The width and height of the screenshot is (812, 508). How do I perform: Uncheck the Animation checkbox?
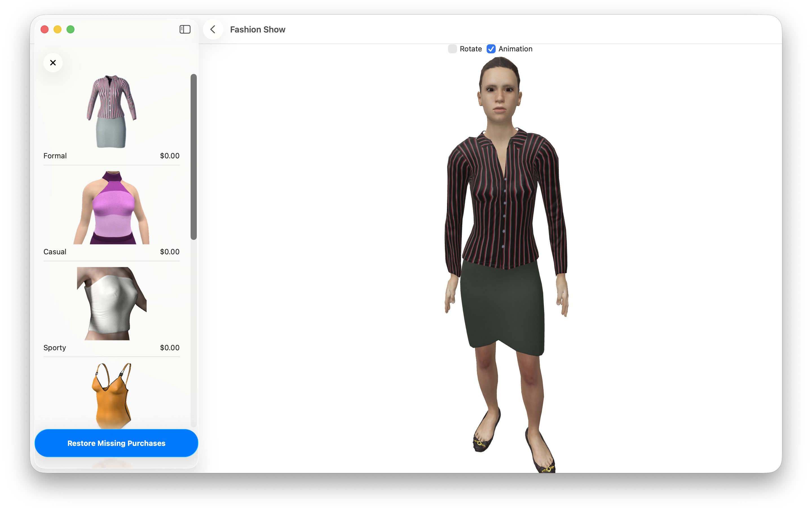click(x=491, y=49)
